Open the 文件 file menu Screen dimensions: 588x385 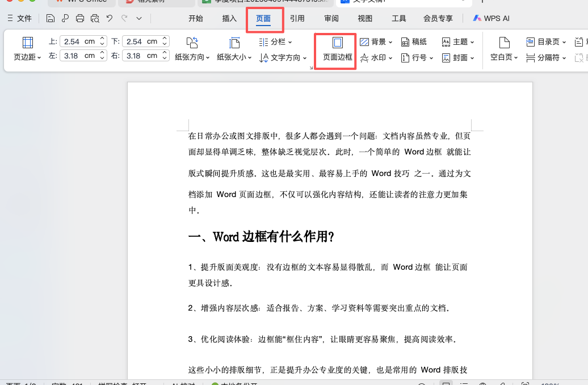19,18
